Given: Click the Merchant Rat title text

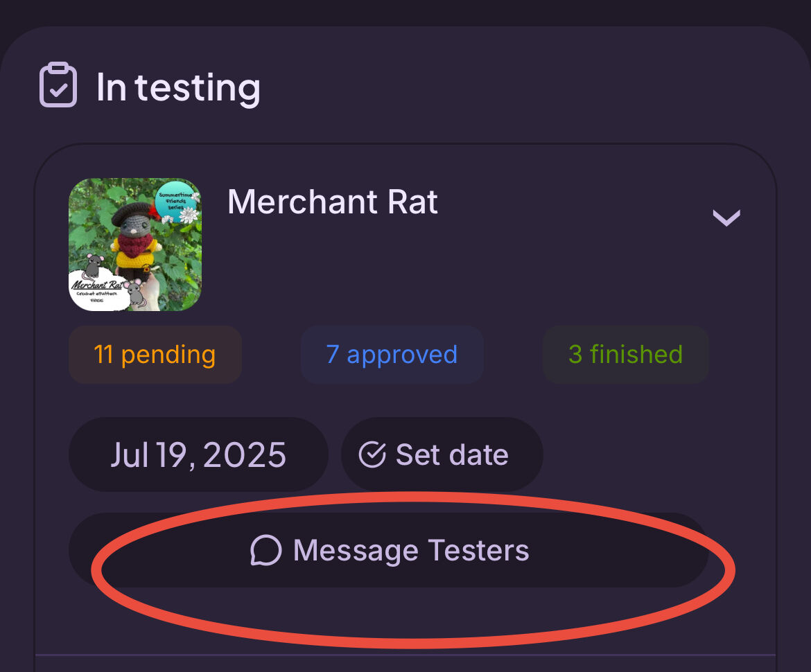Looking at the screenshot, I should 333,202.
